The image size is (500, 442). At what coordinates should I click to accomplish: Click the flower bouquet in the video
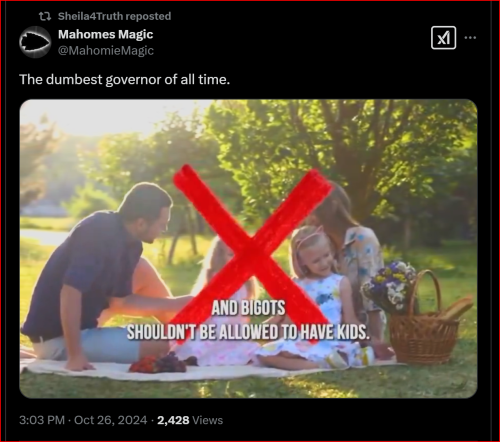tap(390, 287)
